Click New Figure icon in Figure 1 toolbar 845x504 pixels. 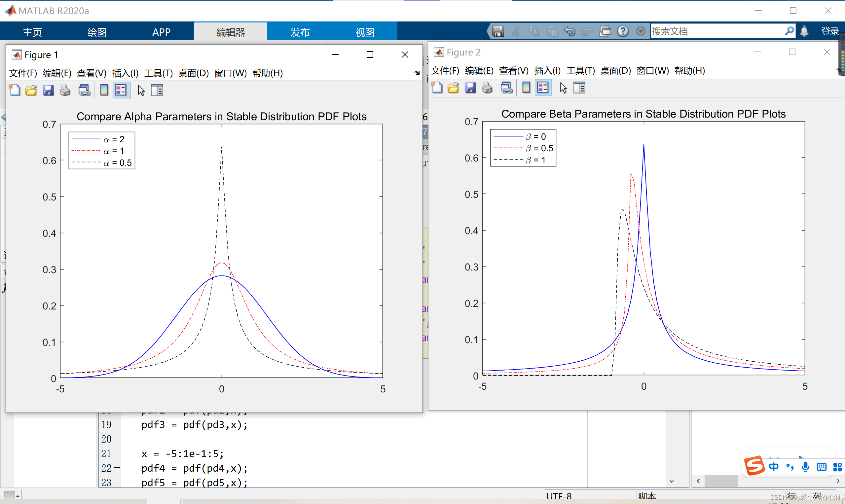[x=14, y=90]
